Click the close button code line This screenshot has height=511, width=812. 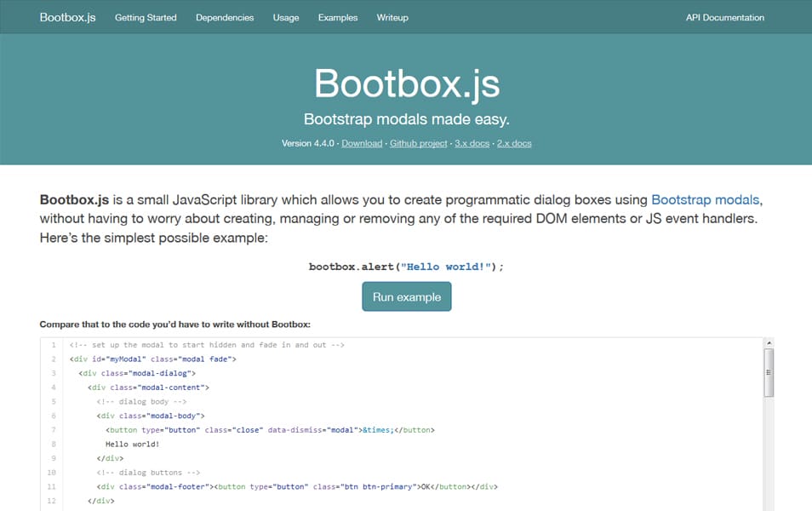point(271,430)
